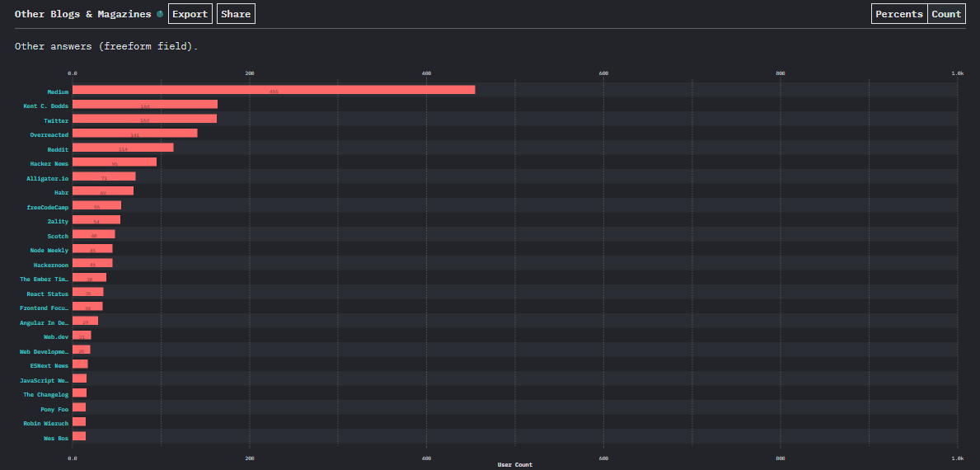
Task: Click the Ember Times row label
Action: 45,280
